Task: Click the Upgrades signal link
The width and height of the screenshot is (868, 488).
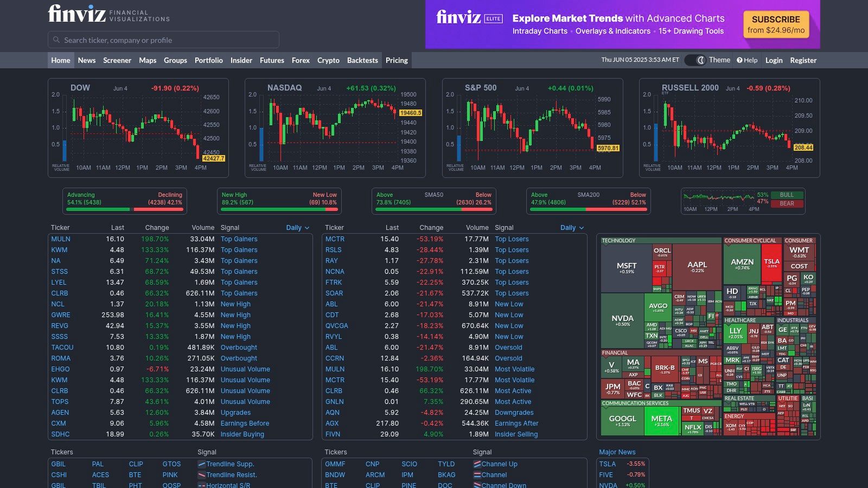Action: pos(235,413)
